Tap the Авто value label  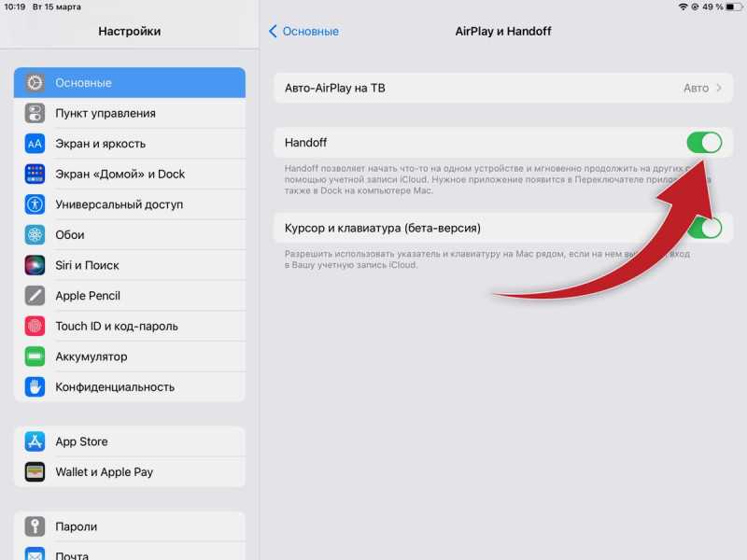point(696,88)
